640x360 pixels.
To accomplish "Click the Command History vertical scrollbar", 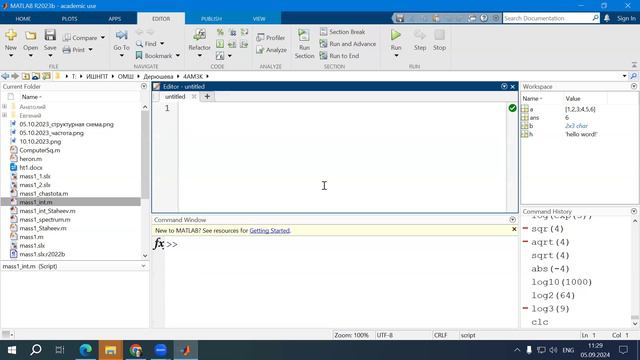I will pos(635,318).
